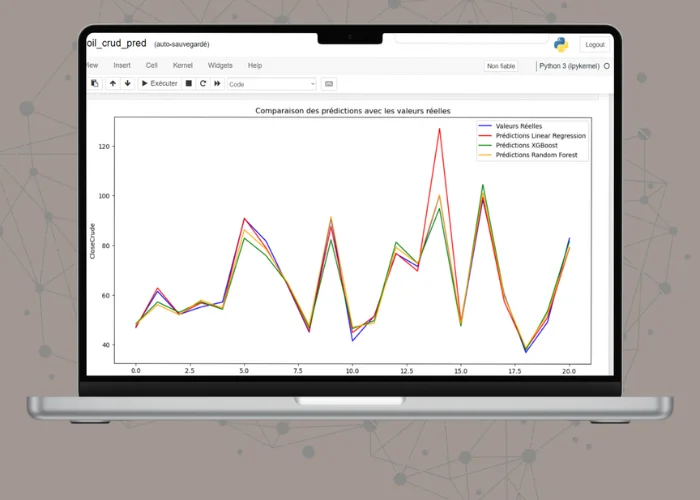
Task: Open the command palette keyboard icon
Action: (x=329, y=84)
